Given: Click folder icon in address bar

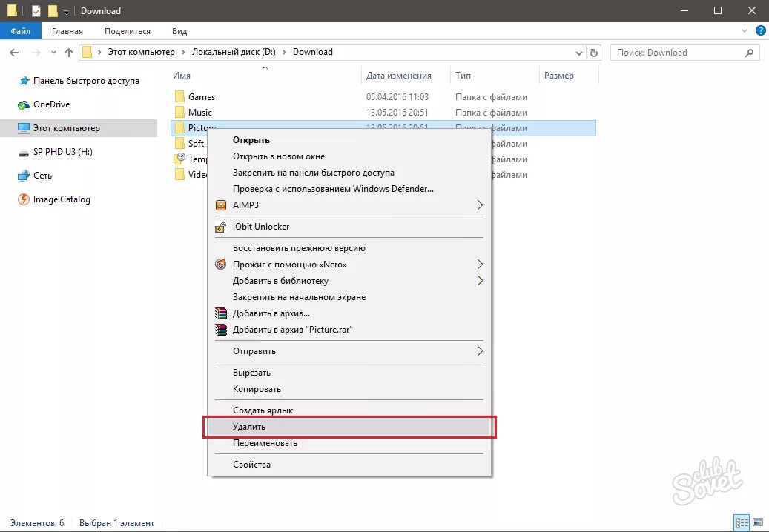Looking at the screenshot, I should click(87, 52).
